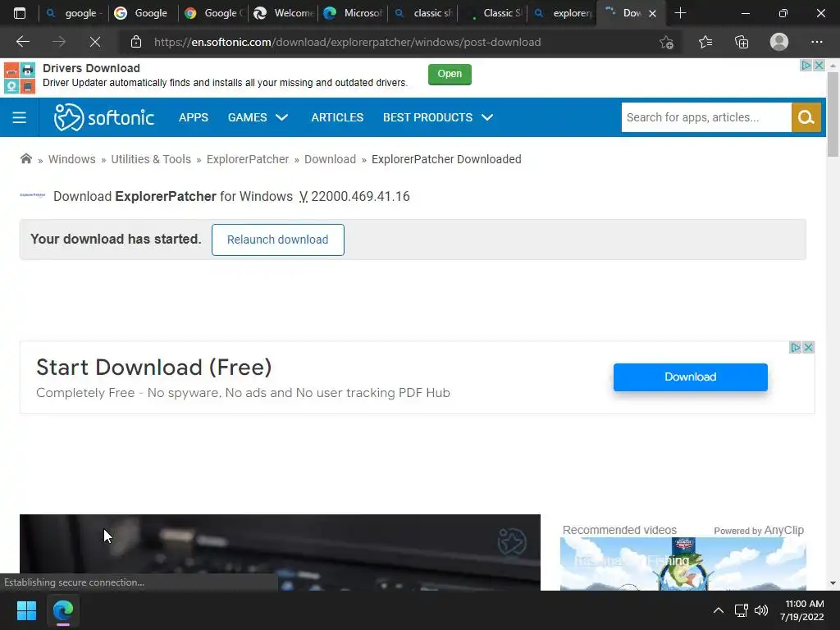
Task: Click the Softonic logo
Action: 104,117
